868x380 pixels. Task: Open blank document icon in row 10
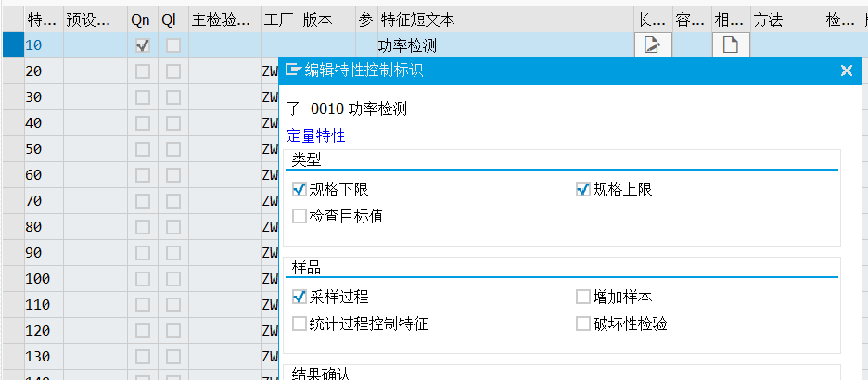pos(731,44)
